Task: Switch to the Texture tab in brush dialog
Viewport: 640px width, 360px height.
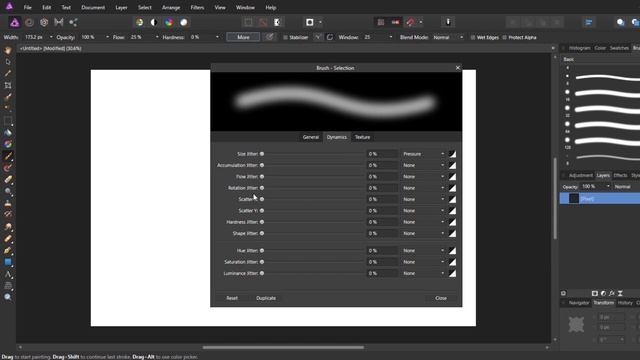Action: (362, 137)
